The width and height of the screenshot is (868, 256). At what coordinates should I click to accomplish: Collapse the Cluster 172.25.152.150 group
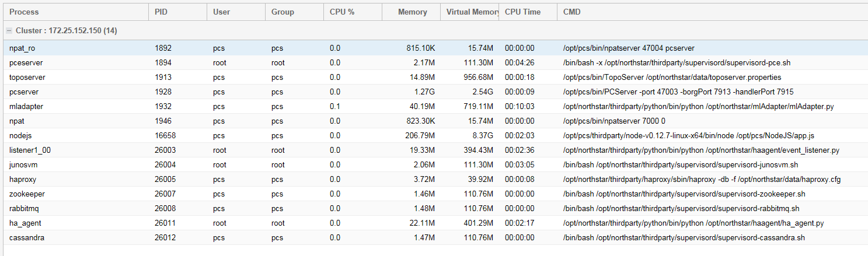tap(8, 30)
